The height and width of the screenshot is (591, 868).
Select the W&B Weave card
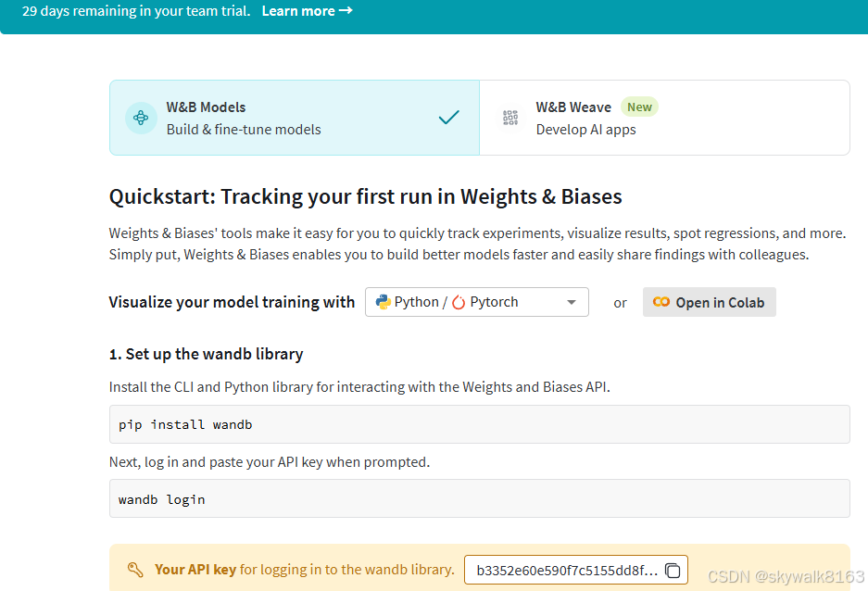664,118
